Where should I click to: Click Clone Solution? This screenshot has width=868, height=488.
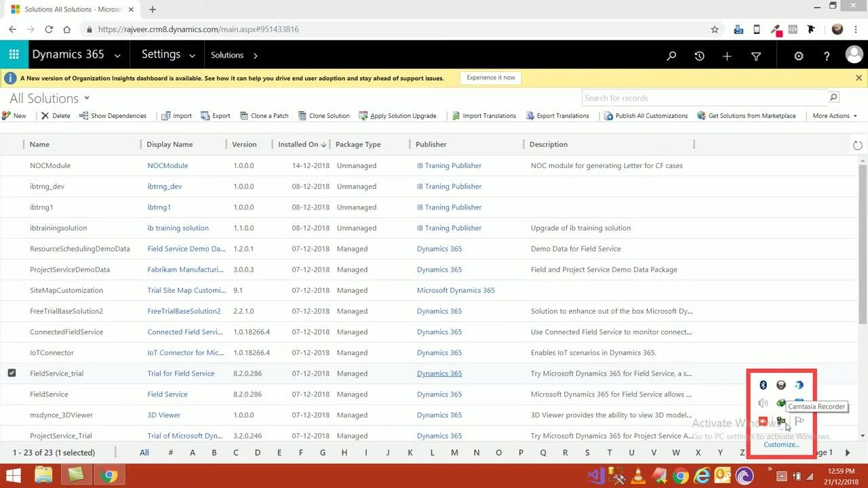[324, 116]
